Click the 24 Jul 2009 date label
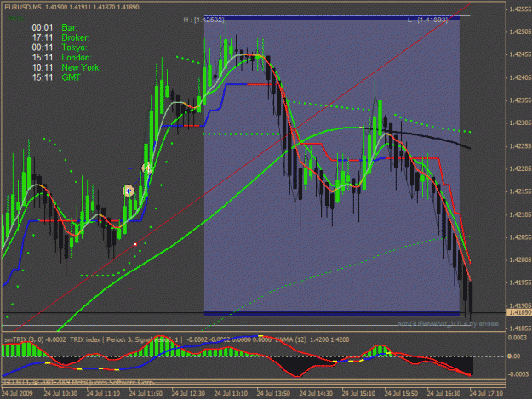This screenshot has width=532, height=399. click(x=17, y=394)
